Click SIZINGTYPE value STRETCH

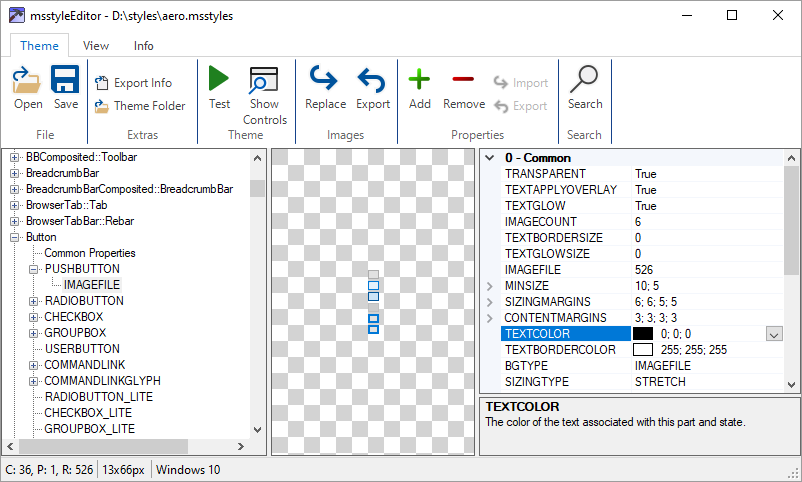[x=660, y=382]
